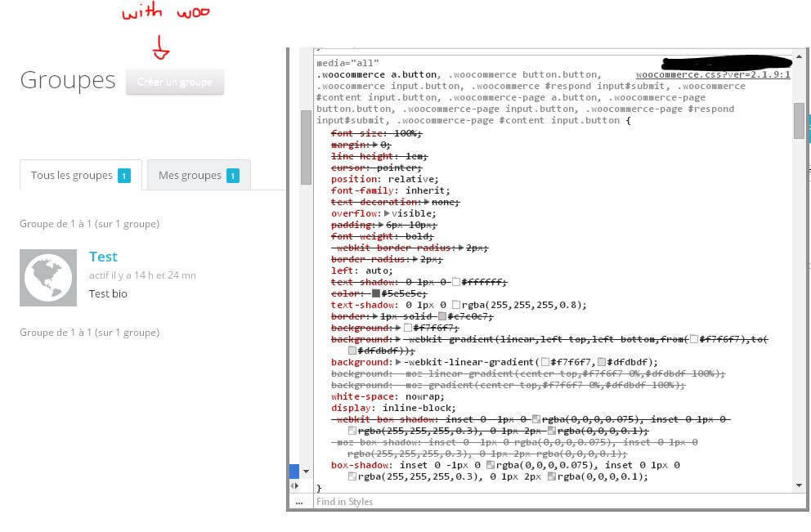The width and height of the screenshot is (811, 532).
Task: Click the dark #5e5e5e color swatch
Action: (x=377, y=293)
